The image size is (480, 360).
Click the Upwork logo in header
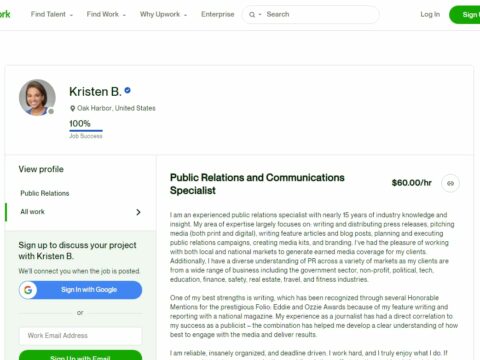(x=5, y=14)
